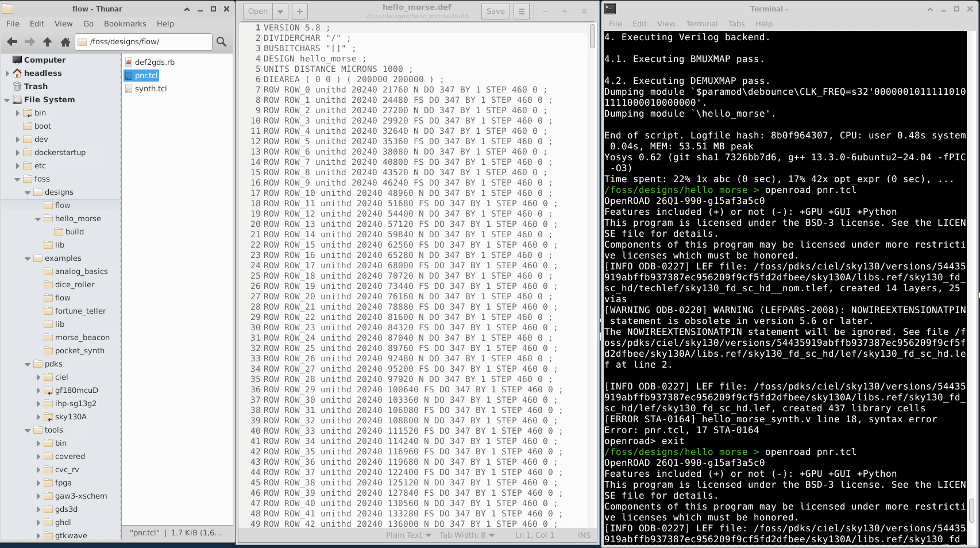
Task: Collapse the foss folder in tree
Action: [x=17, y=179]
